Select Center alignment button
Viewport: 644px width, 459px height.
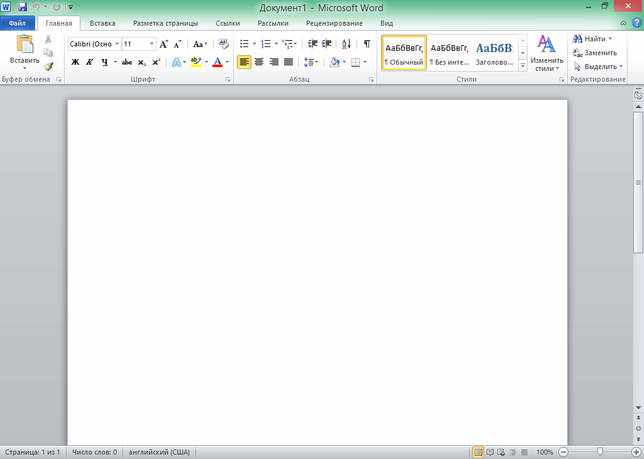click(x=259, y=62)
